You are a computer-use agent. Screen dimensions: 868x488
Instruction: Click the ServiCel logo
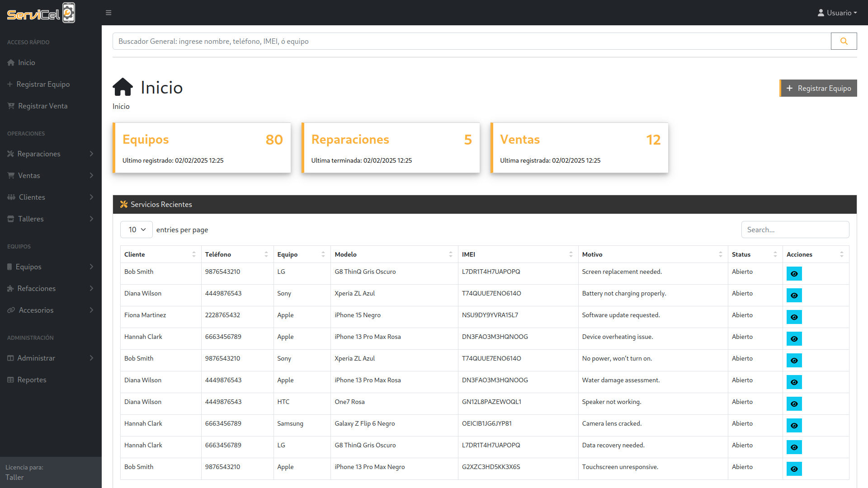click(41, 13)
